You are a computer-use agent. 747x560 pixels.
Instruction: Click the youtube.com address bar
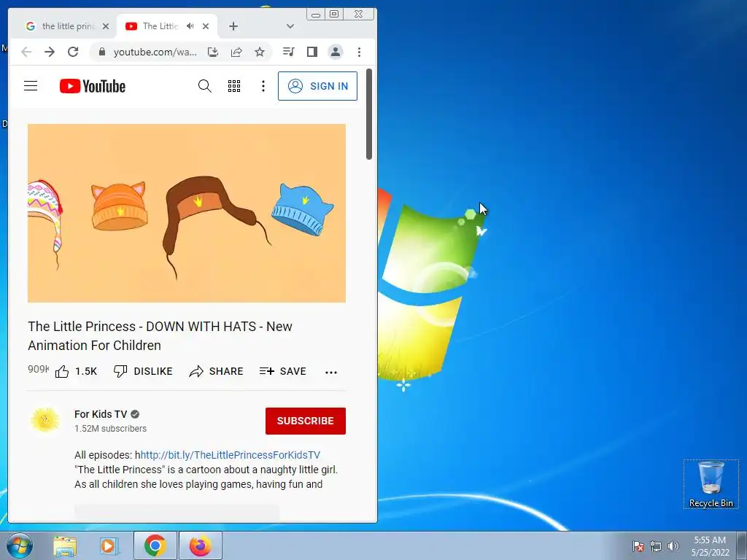pyautogui.click(x=155, y=52)
